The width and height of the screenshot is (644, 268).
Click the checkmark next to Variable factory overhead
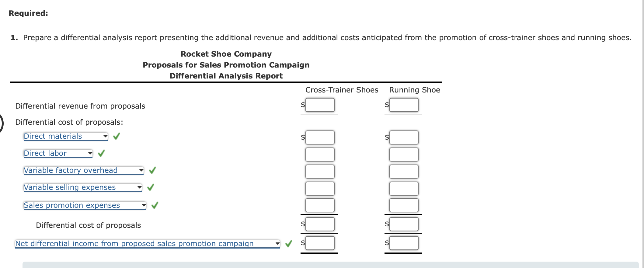click(152, 170)
